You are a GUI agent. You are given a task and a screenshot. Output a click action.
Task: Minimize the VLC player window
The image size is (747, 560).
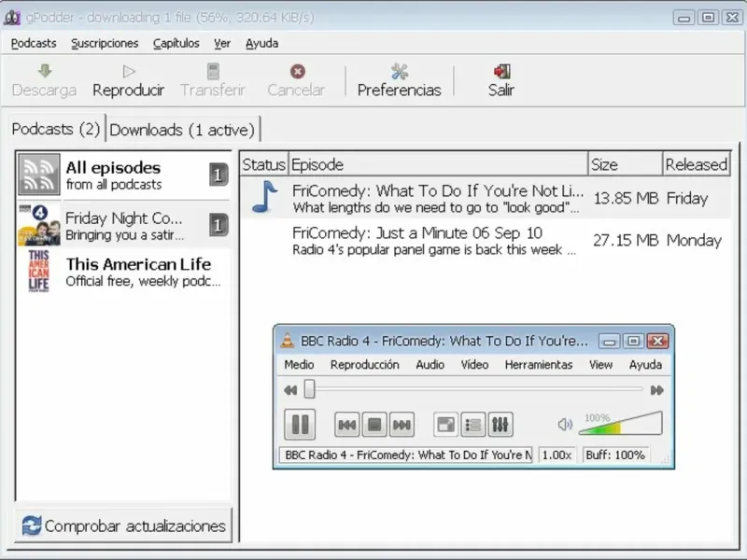click(x=609, y=341)
